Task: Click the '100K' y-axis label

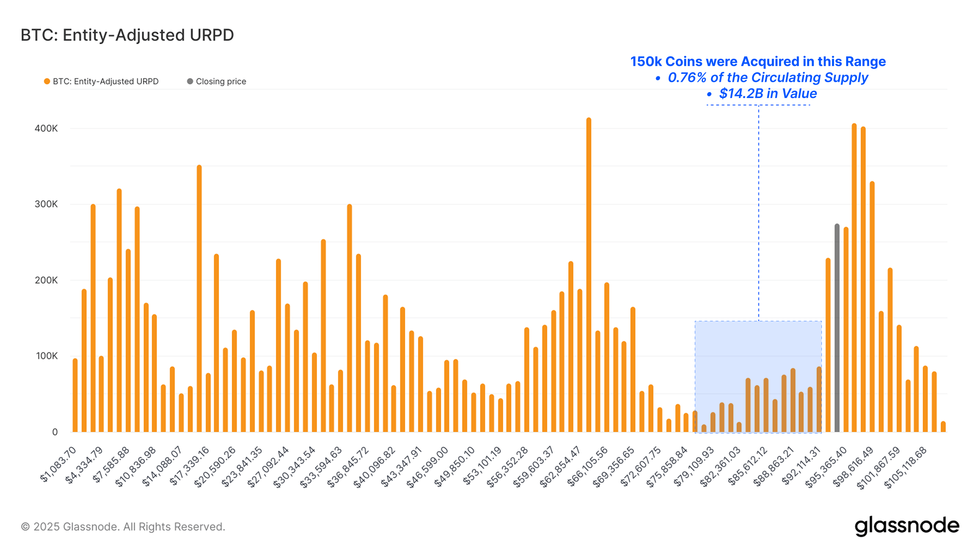Action: pos(47,356)
